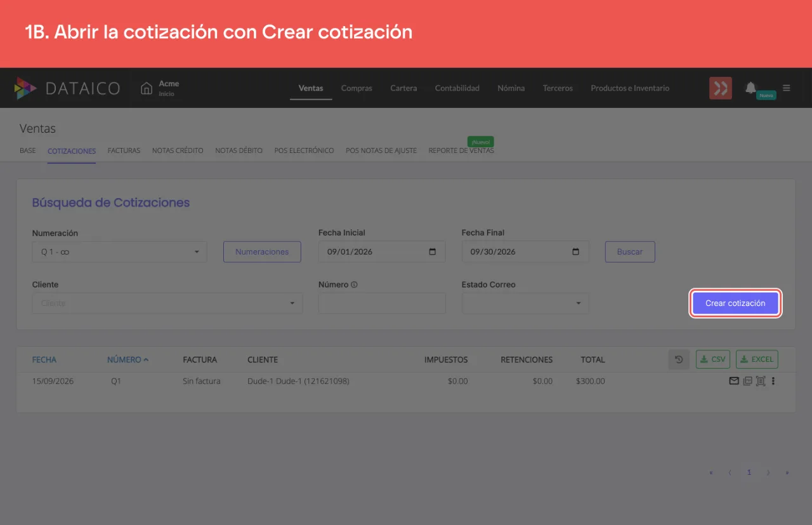Open the Acme home icon
The height and width of the screenshot is (525, 812).
click(x=147, y=88)
